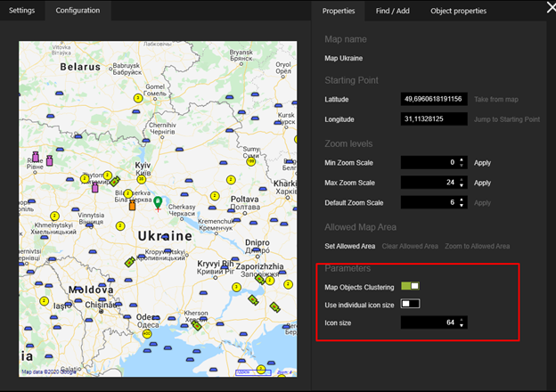Open the Settings tab
This screenshot has width=556, height=392.
(x=22, y=11)
